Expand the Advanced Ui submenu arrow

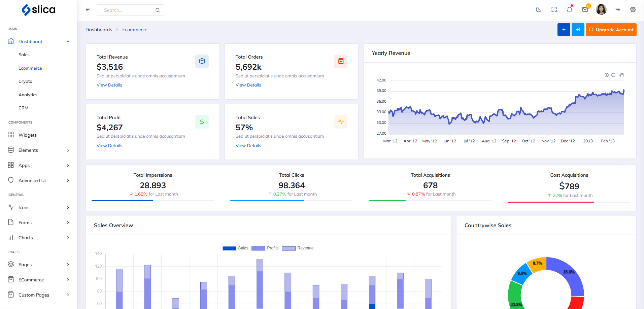(68, 180)
